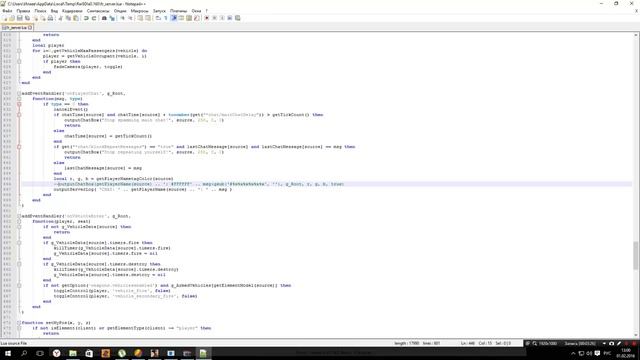Open Find with the binoculars icon
The width and height of the screenshot is (640, 360).
[104, 18]
